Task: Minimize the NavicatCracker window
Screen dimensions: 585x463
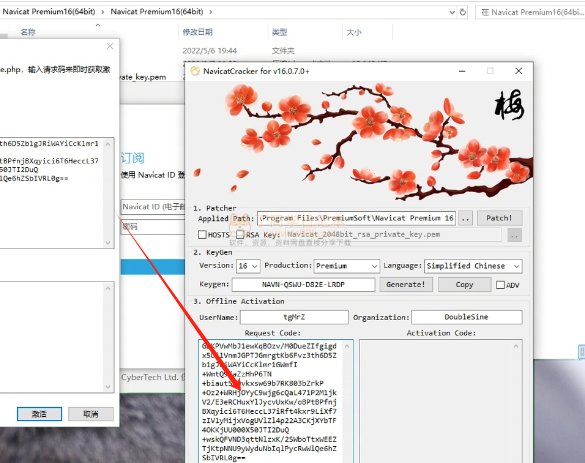Action: (462, 71)
